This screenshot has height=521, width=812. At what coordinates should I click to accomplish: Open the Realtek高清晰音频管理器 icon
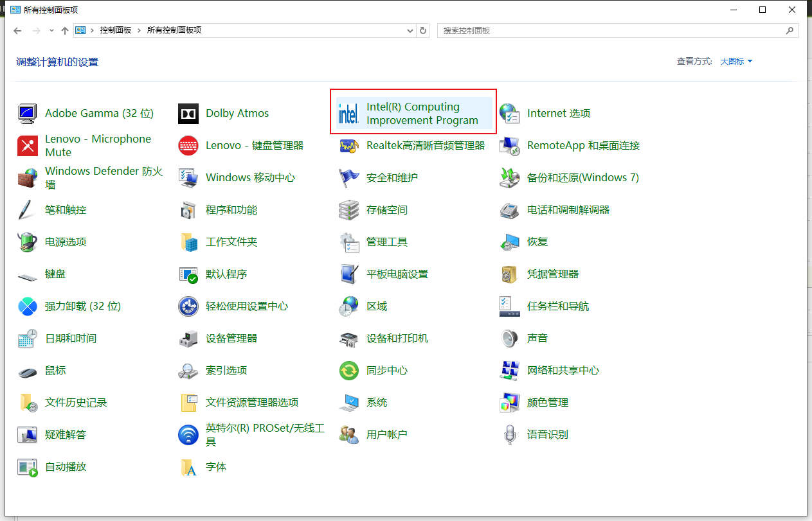[x=348, y=146]
